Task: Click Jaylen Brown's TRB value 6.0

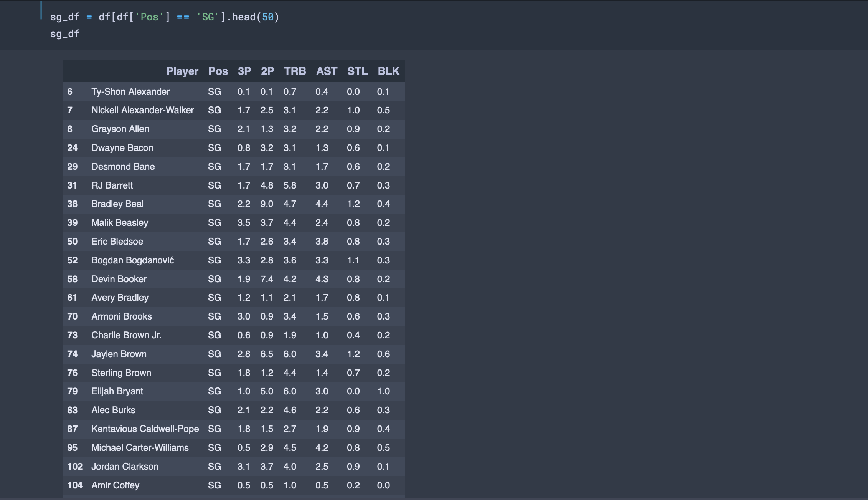Action: tap(290, 354)
